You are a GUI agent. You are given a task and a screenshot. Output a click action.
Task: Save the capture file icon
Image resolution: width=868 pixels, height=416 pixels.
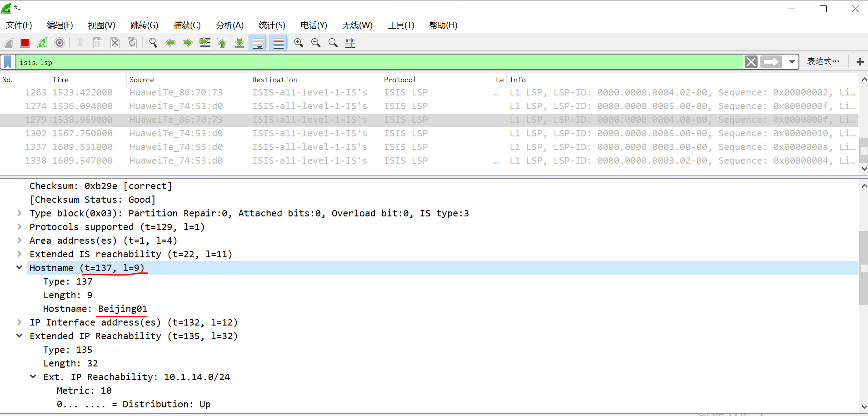point(98,43)
